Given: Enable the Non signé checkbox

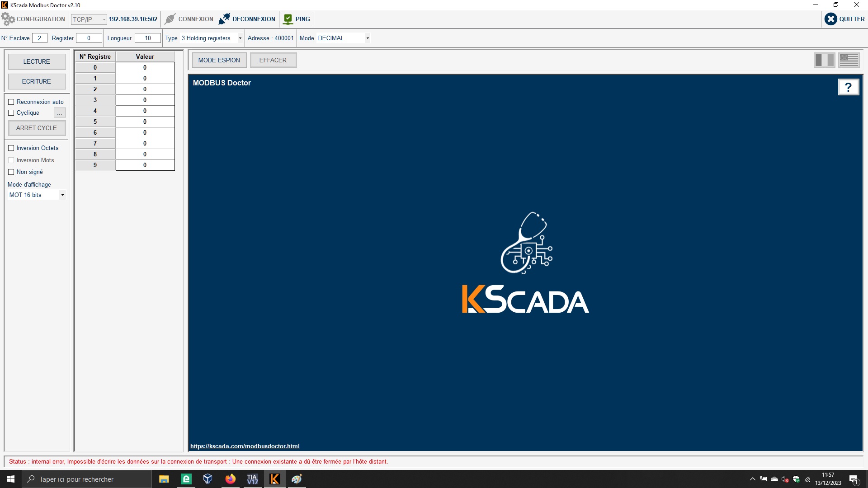Looking at the screenshot, I should coord(11,172).
